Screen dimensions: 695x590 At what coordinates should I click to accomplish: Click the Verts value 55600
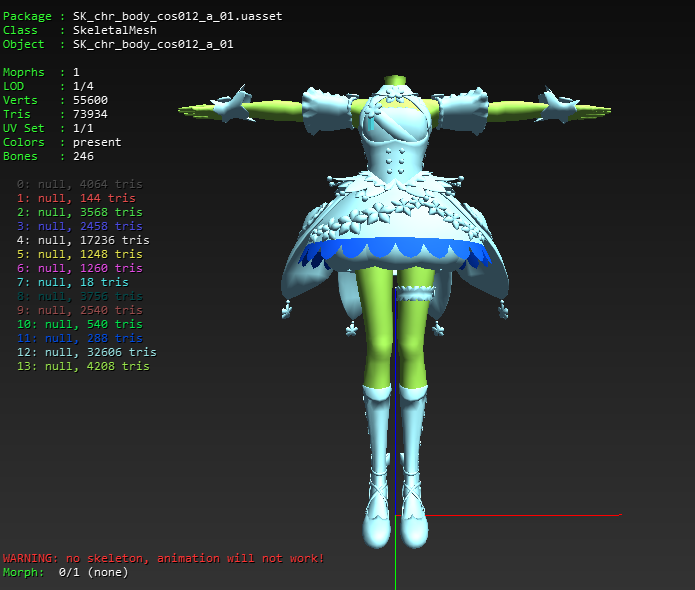point(90,100)
